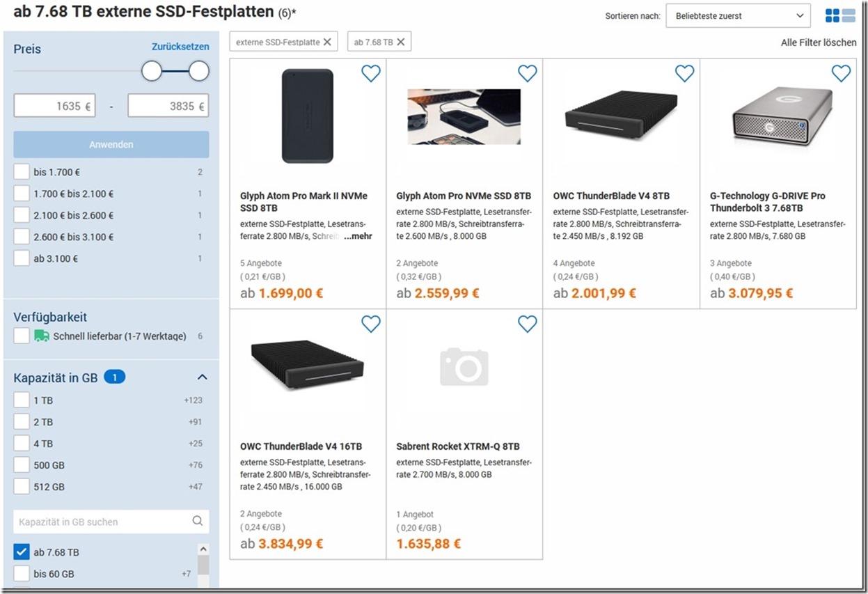
Task: Click the price '1.635,88 €'
Action: pos(429,544)
